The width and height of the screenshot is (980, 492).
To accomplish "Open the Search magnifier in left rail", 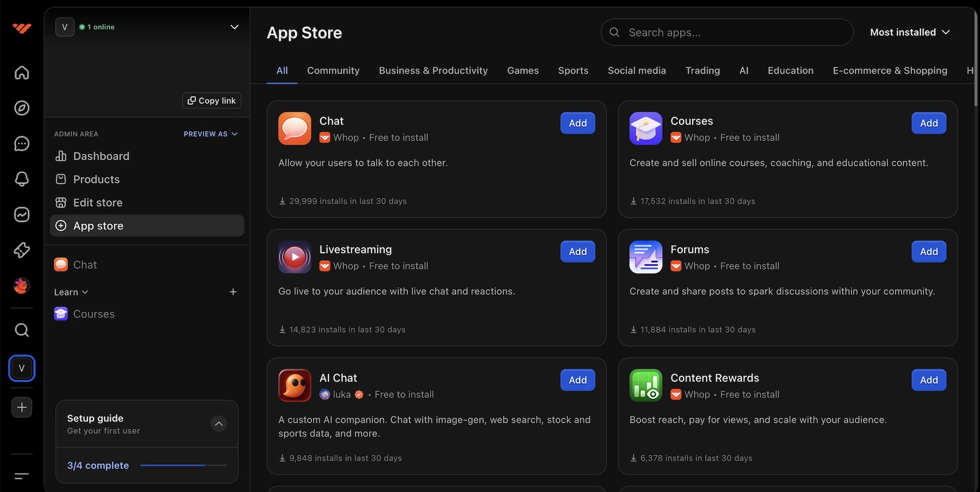I will click(22, 330).
